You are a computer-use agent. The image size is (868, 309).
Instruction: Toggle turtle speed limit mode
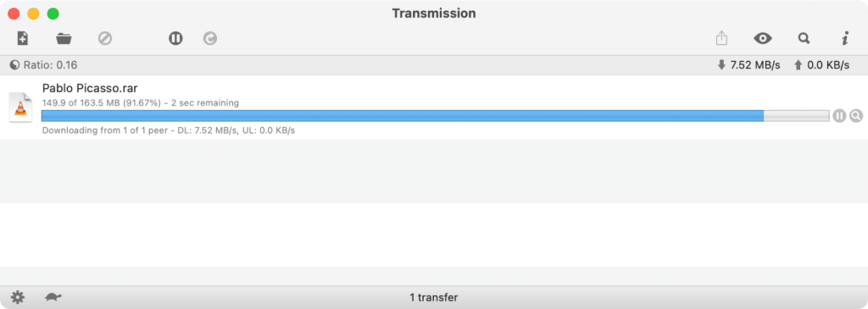53,297
